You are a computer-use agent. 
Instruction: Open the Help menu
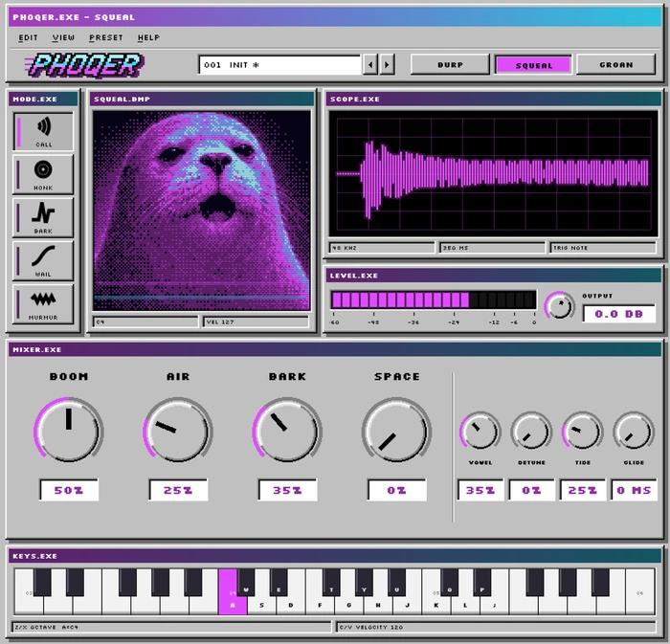148,37
